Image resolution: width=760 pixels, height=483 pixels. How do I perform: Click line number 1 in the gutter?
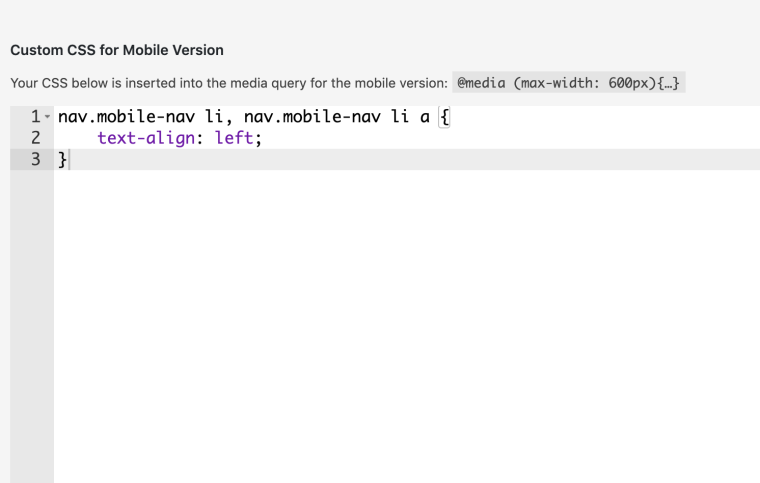(x=35, y=118)
